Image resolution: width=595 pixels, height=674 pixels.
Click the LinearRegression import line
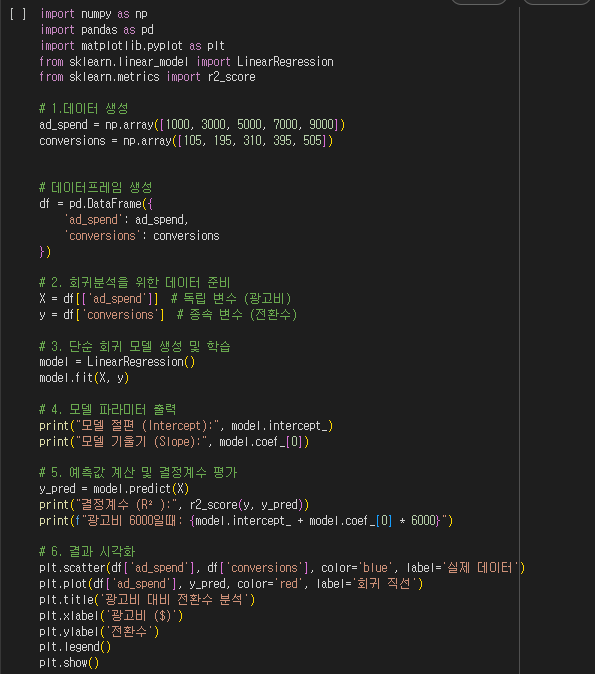click(x=186, y=61)
